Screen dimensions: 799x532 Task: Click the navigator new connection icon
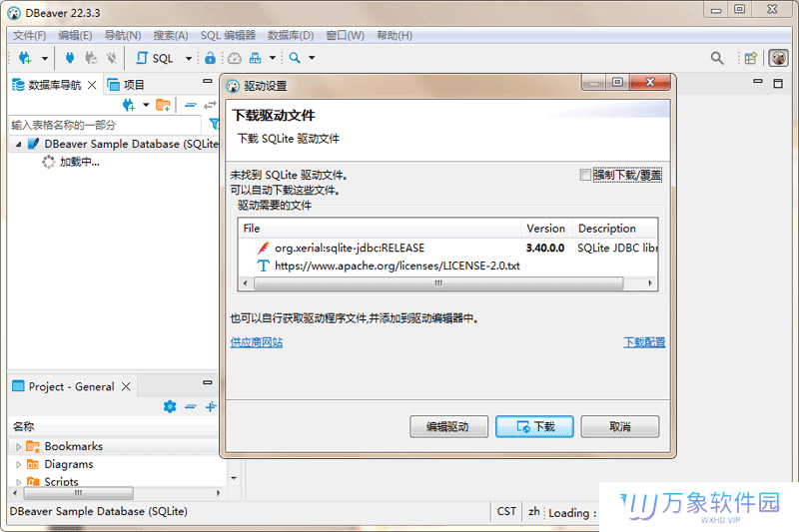point(129,106)
